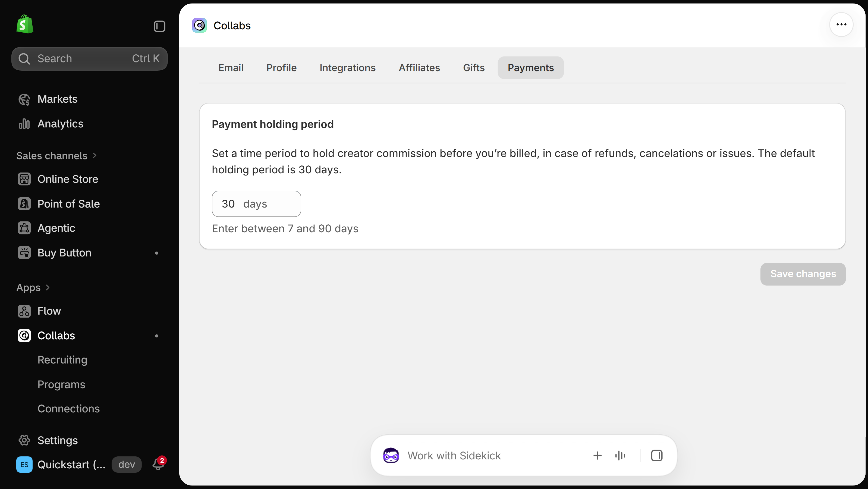This screenshot has width=868, height=489.
Task: Click the pin dot next to Collabs
Action: tap(157, 336)
